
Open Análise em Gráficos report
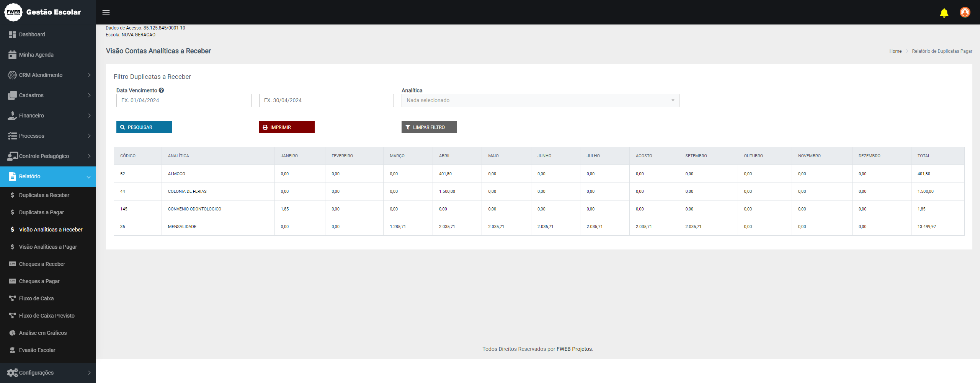[42, 333]
